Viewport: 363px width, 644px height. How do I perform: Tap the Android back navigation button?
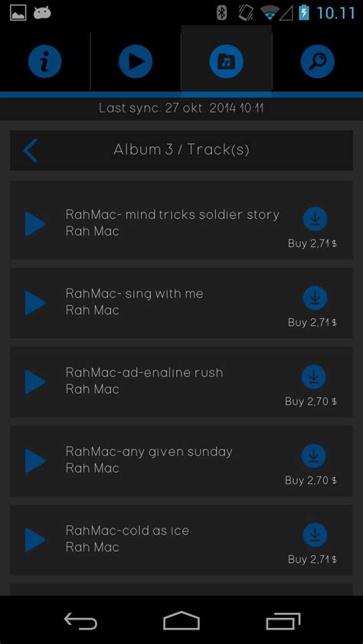(x=80, y=620)
